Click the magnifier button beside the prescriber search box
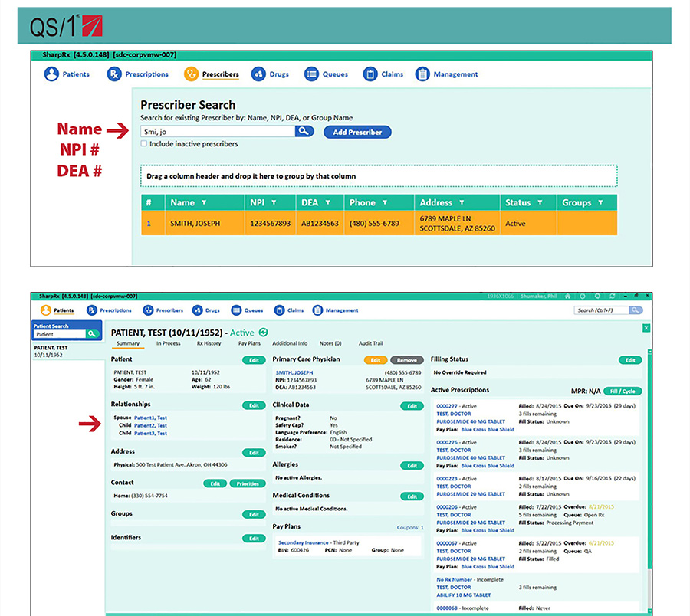 coord(304,131)
